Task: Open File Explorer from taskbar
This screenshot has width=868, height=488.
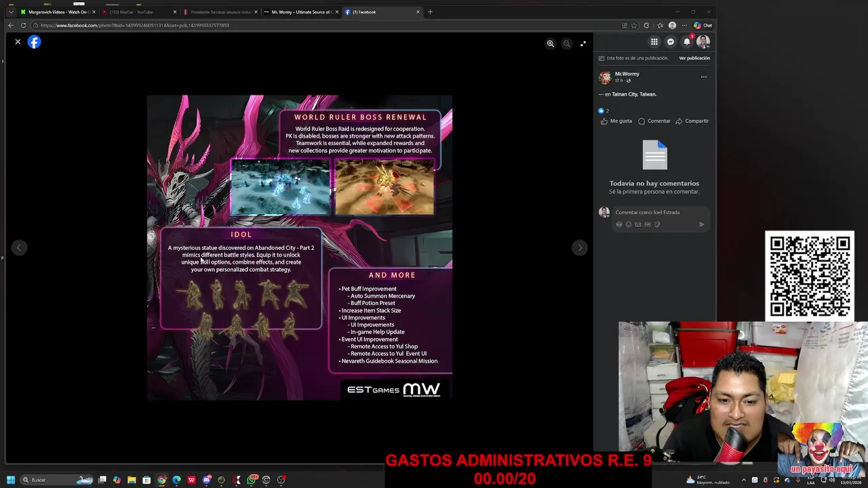Action: click(132, 480)
